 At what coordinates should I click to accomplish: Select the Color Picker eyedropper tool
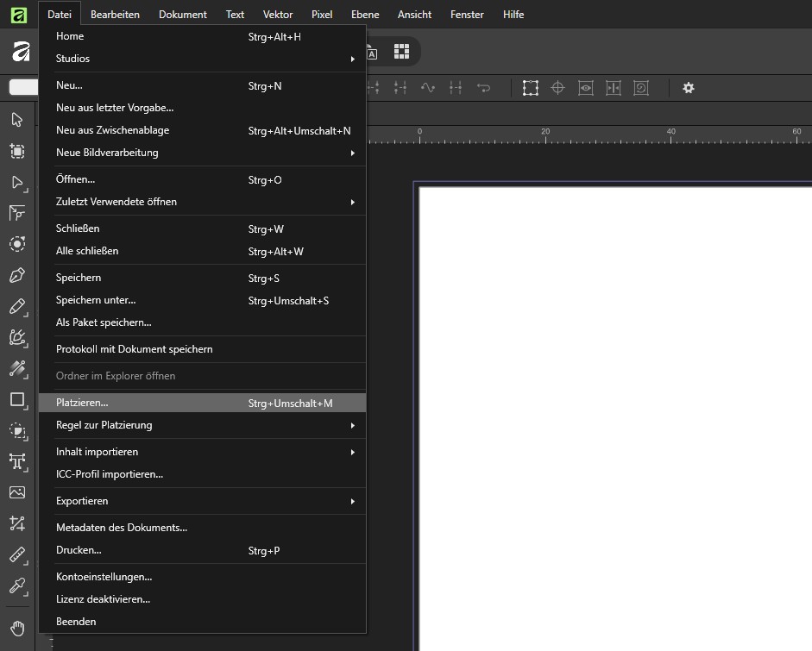[17, 586]
